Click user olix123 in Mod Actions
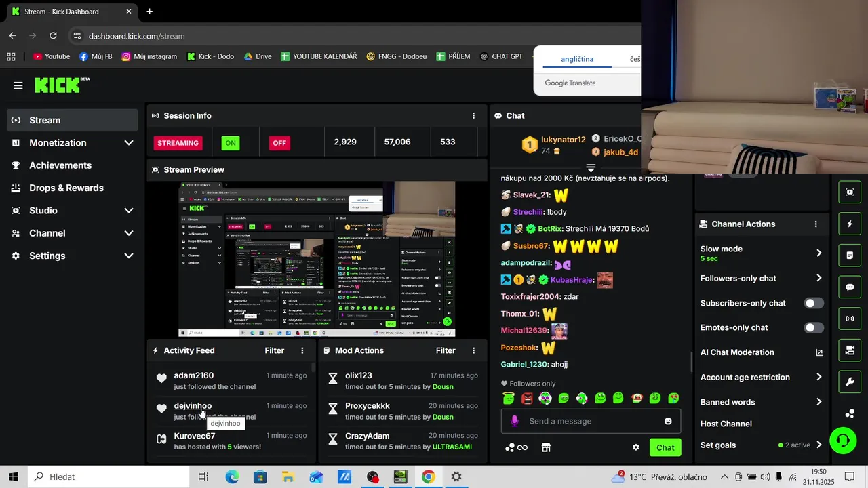 point(359,375)
